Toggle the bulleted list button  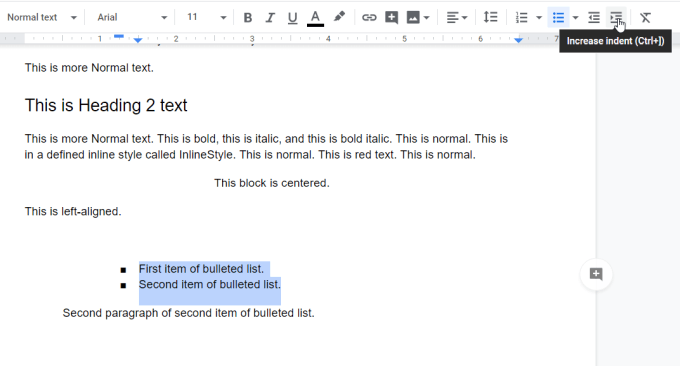pos(558,18)
